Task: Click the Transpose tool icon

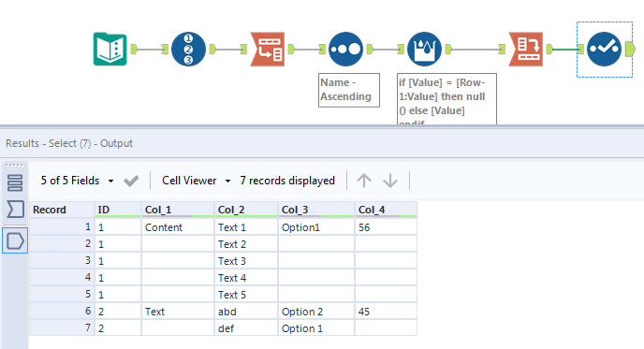Action: tap(268, 50)
